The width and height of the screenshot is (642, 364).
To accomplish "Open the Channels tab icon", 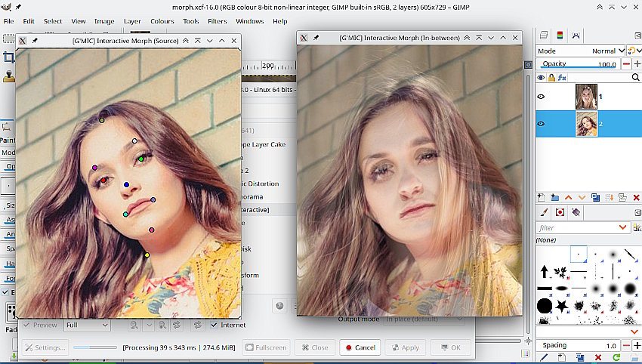I will [x=560, y=35].
